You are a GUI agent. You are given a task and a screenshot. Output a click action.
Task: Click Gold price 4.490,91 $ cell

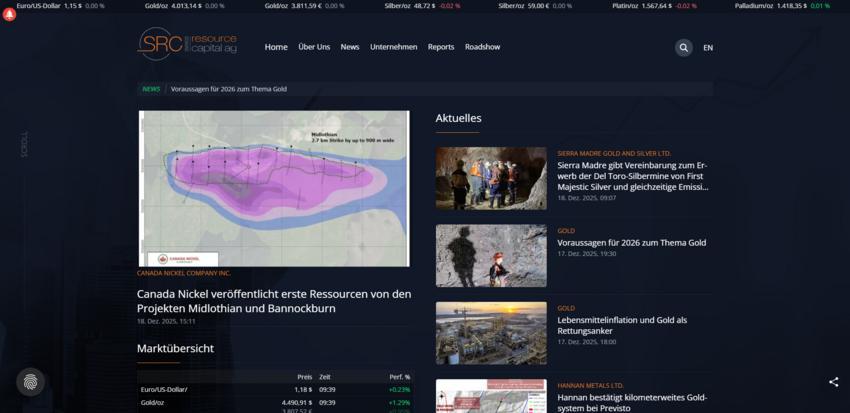[x=297, y=403]
